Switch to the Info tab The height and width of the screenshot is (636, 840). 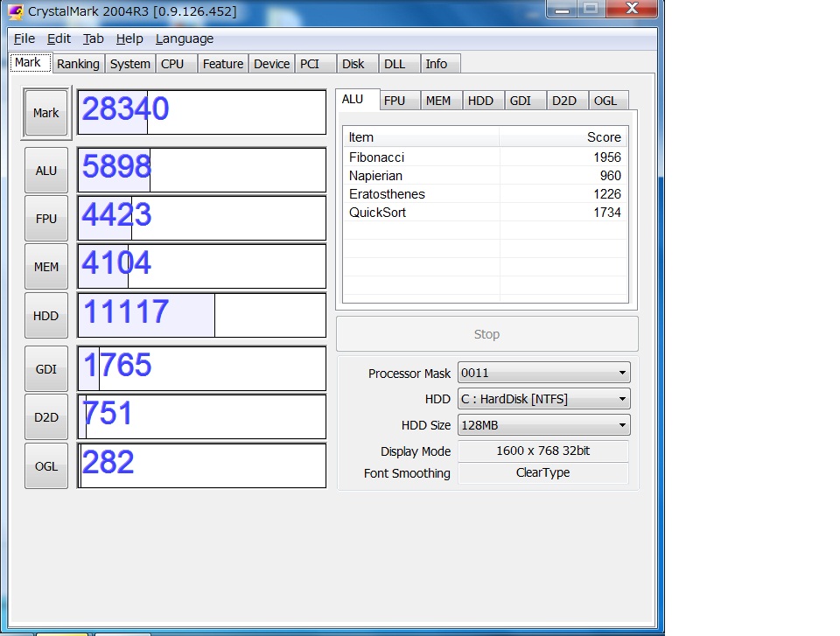click(440, 64)
